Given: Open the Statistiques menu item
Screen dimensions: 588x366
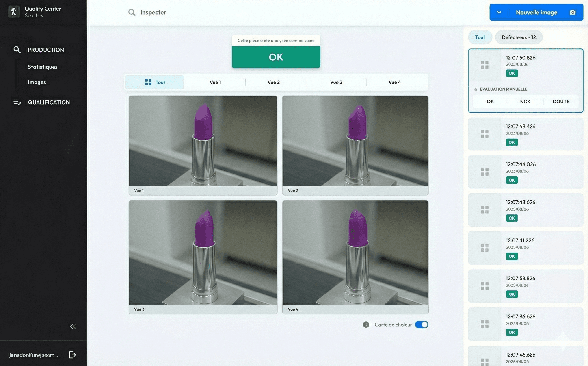Looking at the screenshot, I should pos(43,67).
